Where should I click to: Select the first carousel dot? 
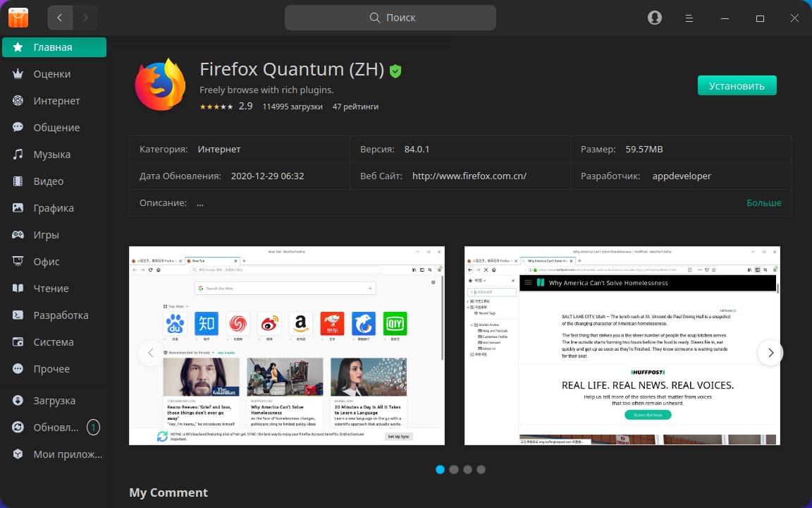(x=440, y=470)
